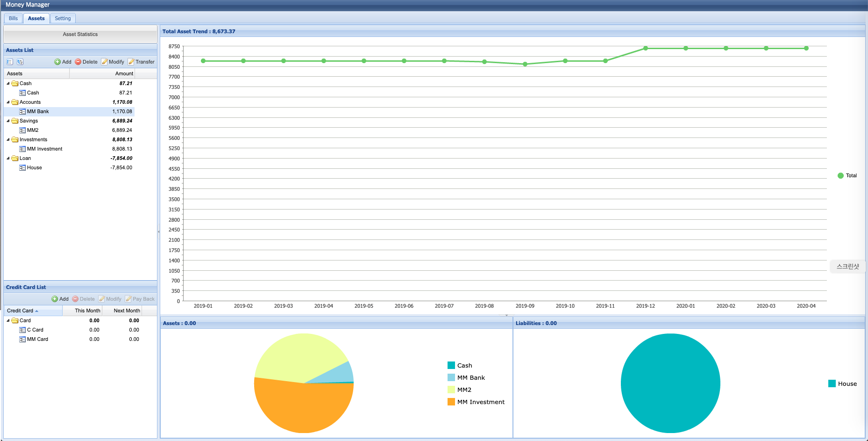This screenshot has width=868, height=441.
Task: Select the House loan row
Action: click(69, 167)
